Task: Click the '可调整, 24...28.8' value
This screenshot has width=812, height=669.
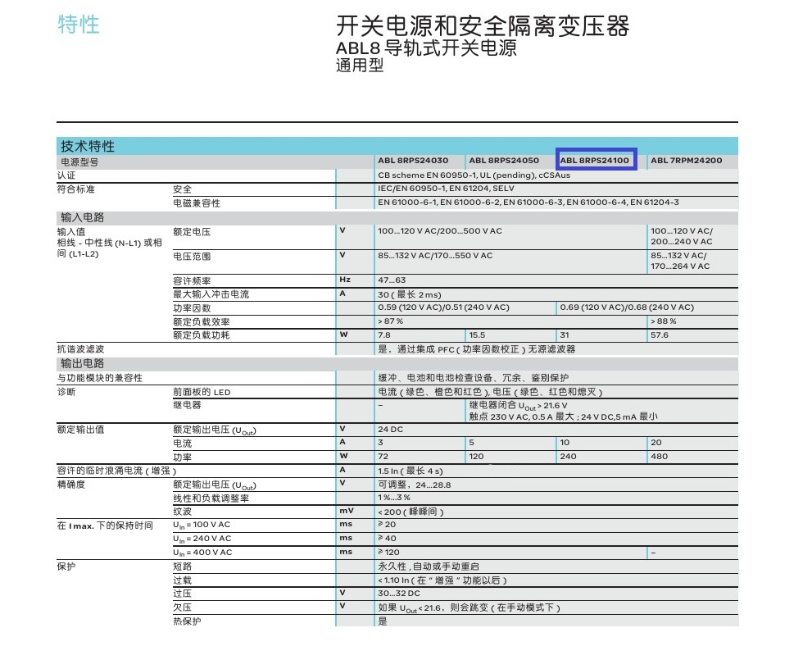Action: (x=415, y=485)
